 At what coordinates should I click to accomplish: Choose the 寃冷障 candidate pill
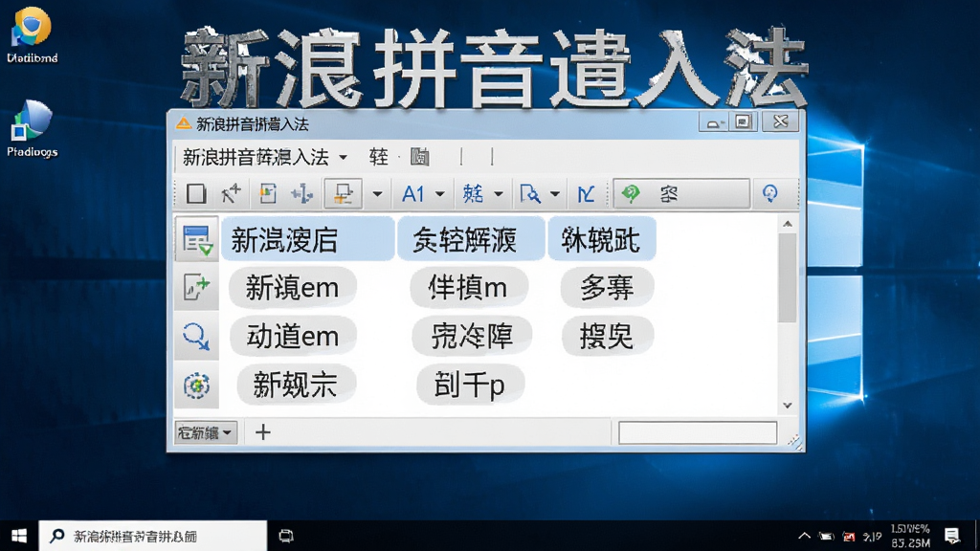[472, 336]
